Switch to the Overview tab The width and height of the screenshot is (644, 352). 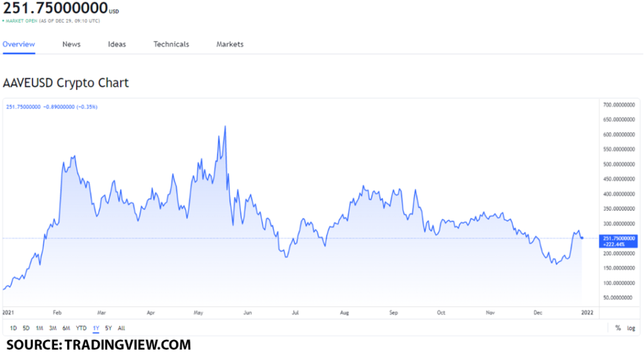pos(19,45)
